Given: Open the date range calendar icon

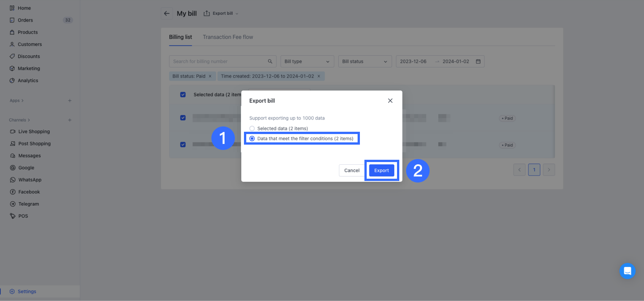Looking at the screenshot, I should tap(478, 61).
